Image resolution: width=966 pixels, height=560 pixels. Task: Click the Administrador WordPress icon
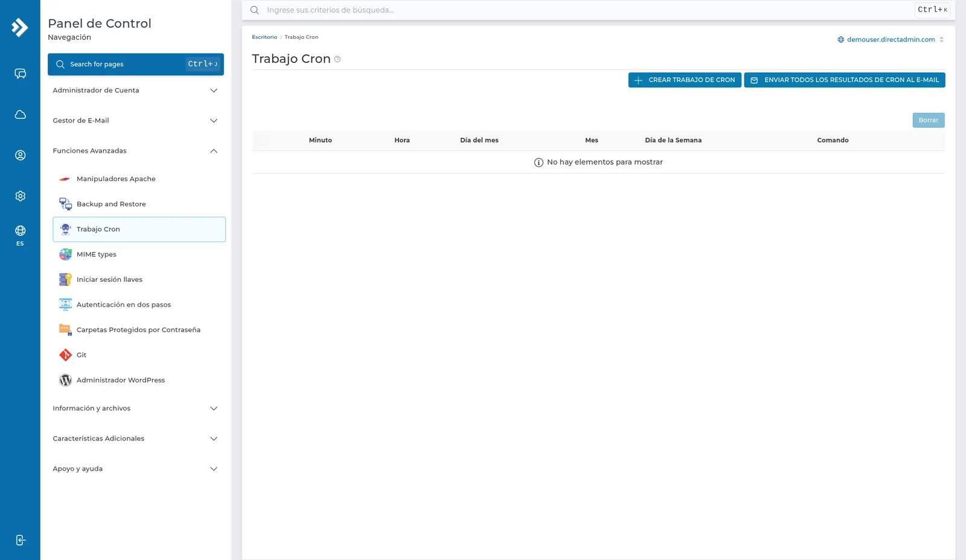(x=65, y=380)
